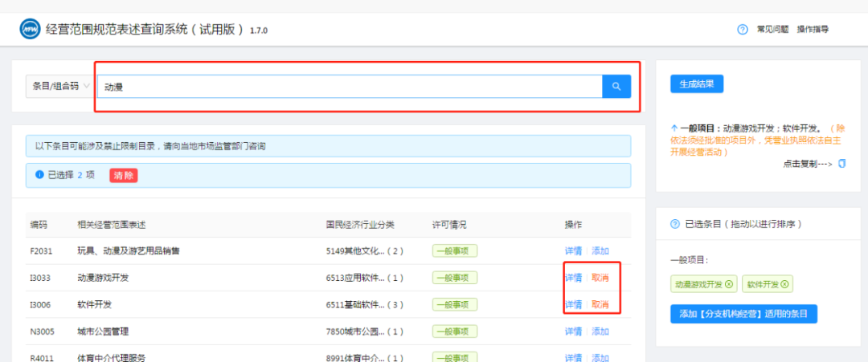Viewport: 868px width, 362px height.
Task: Open the 条目/组合码 dropdown
Action: 61,86
